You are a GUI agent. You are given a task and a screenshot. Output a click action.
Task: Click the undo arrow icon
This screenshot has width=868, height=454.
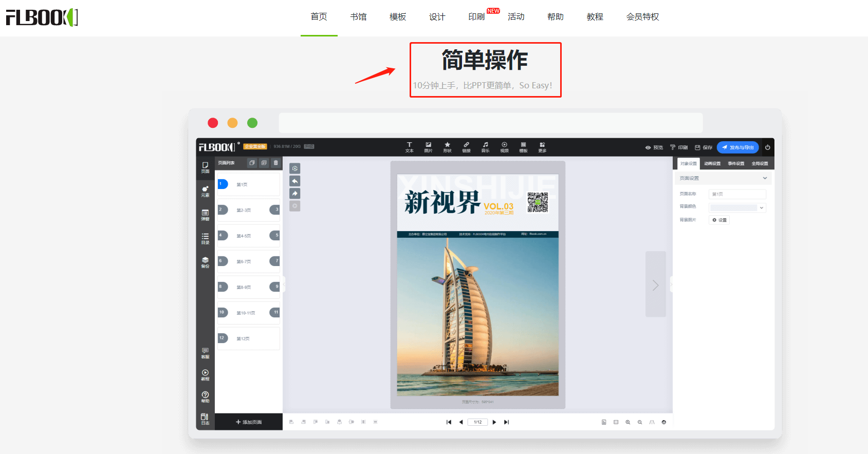[295, 181]
